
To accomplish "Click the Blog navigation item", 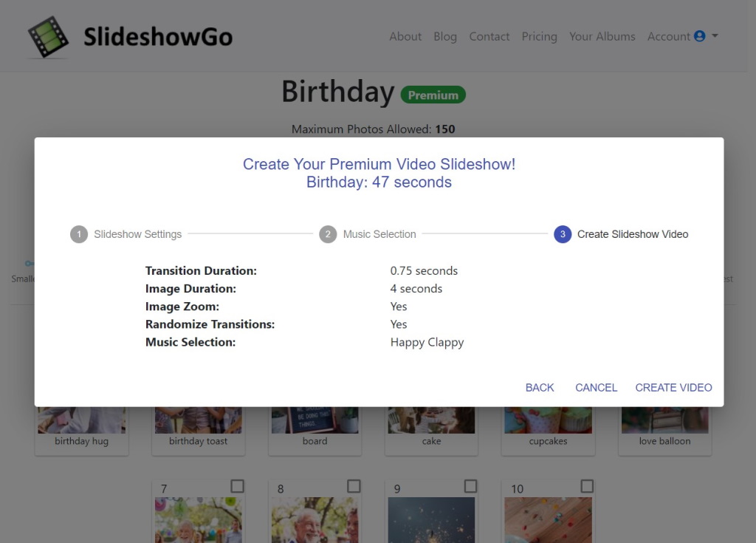I will point(445,36).
